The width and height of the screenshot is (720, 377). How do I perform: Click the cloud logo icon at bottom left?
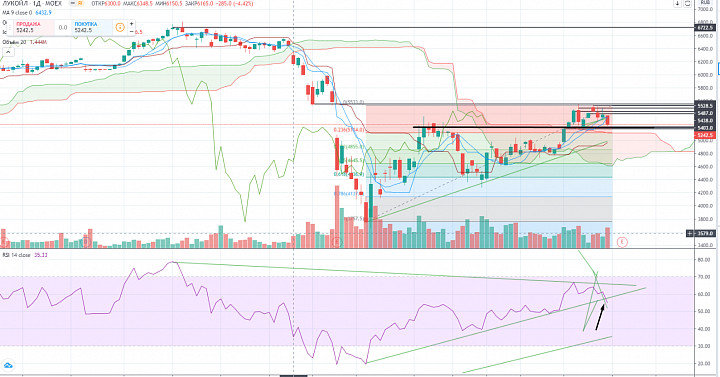click(8, 366)
